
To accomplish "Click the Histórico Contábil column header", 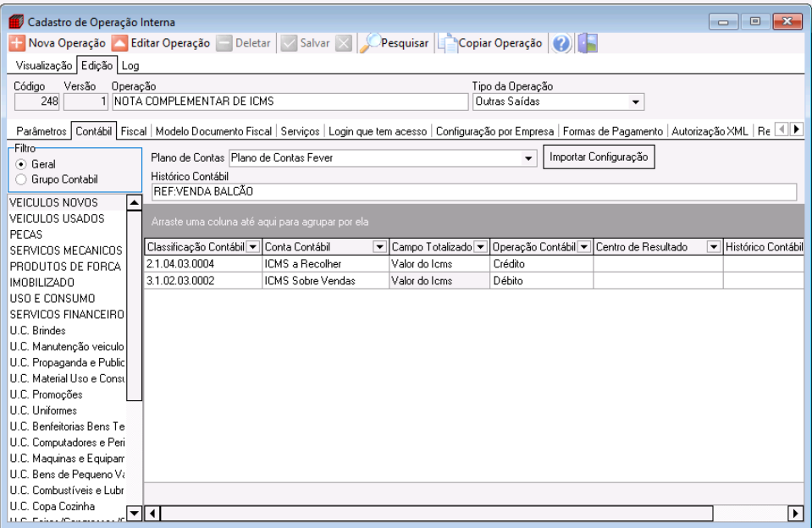I will [x=764, y=247].
